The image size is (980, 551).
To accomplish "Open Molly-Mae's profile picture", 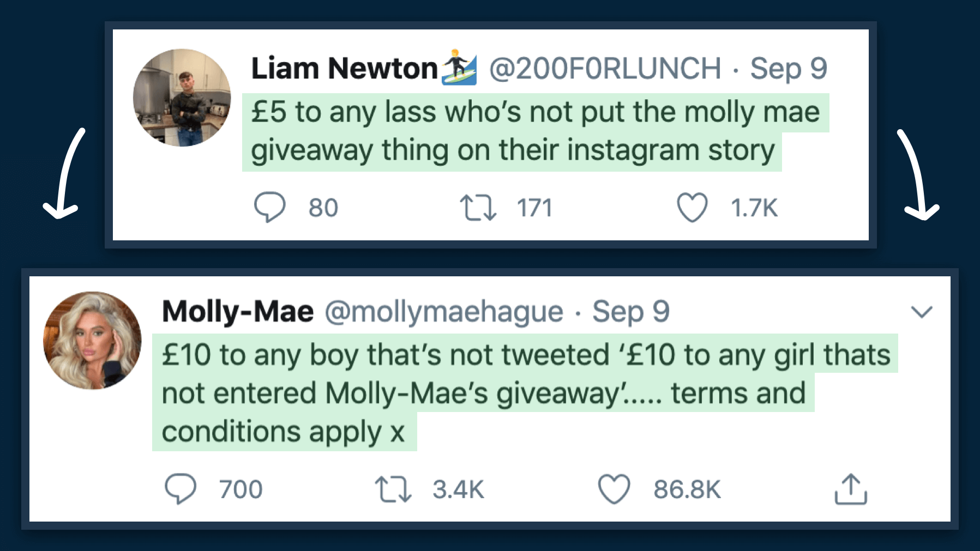I will 92,340.
